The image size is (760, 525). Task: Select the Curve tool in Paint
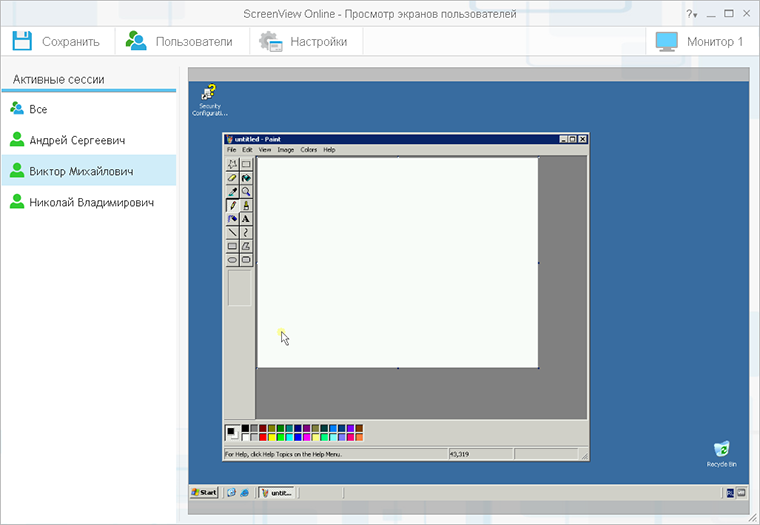tap(246, 232)
